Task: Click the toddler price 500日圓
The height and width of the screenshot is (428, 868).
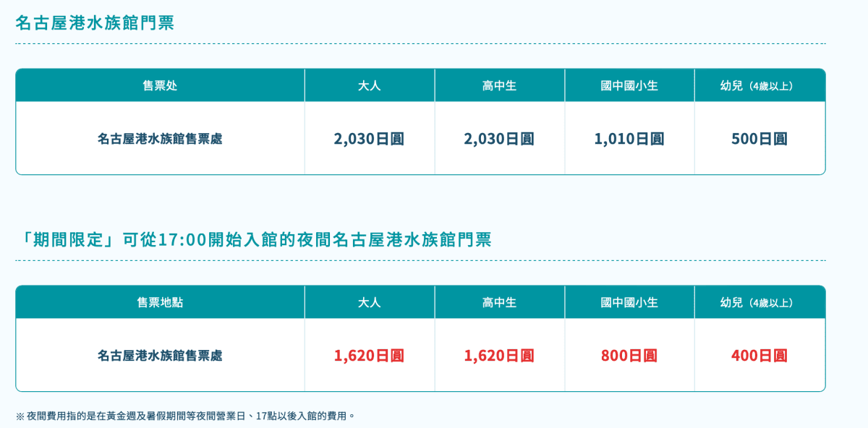Action: (x=759, y=139)
